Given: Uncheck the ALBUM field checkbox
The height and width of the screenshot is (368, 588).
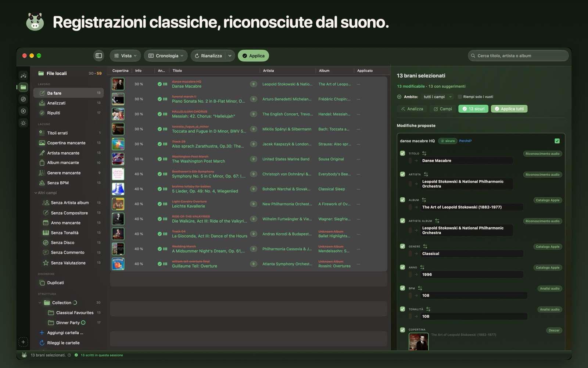Looking at the screenshot, I should [x=402, y=199].
